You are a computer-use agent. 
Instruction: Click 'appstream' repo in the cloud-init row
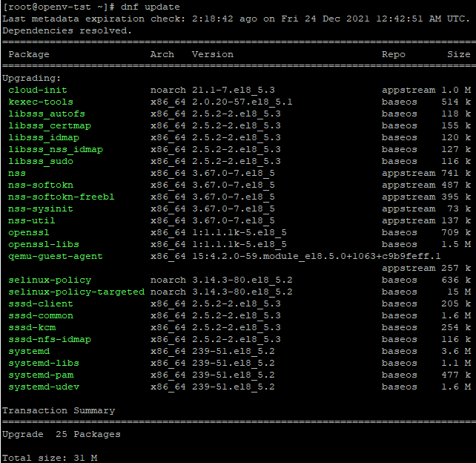coord(409,90)
